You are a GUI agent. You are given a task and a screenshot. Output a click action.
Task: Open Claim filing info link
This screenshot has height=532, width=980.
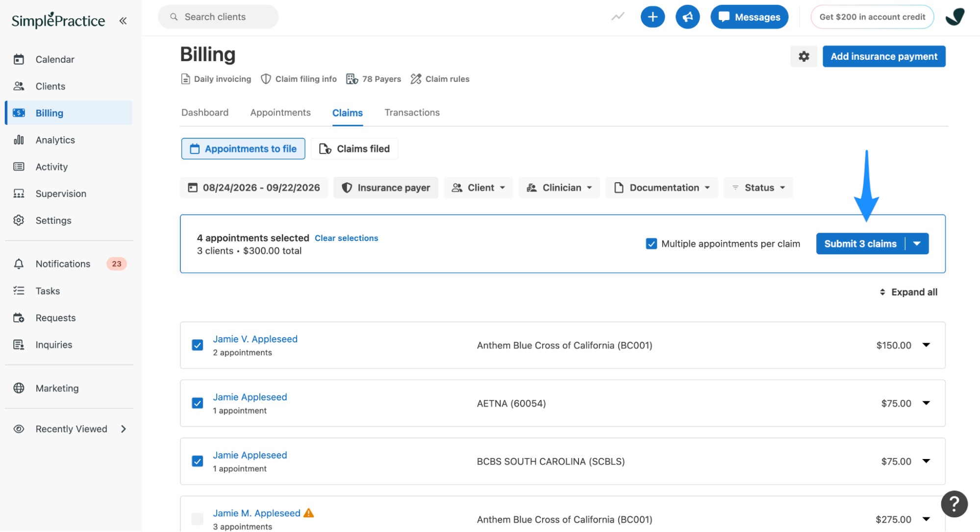(299, 79)
